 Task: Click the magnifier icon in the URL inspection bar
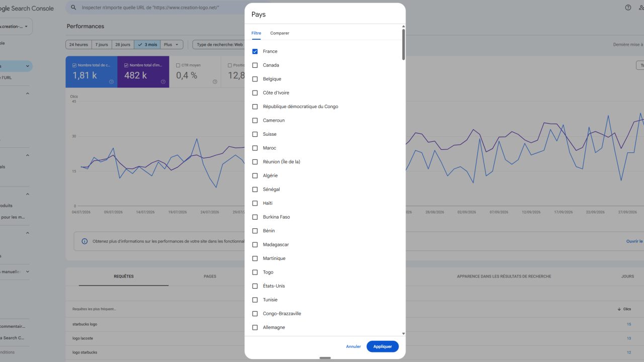(74, 8)
